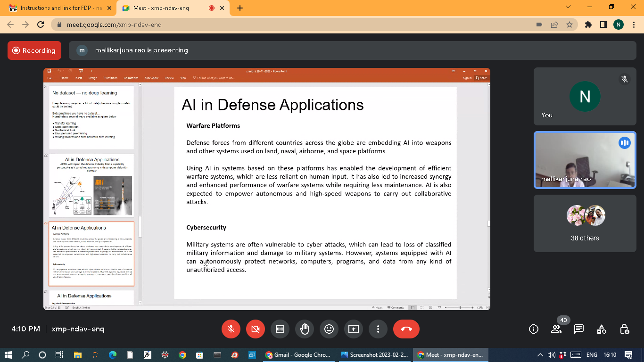Open a new Chrome tab

(240, 8)
